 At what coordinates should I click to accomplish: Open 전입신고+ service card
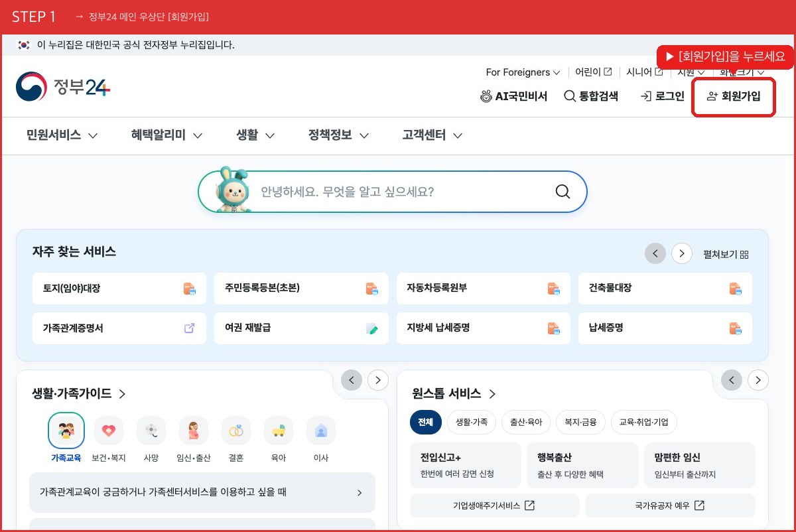coord(466,465)
